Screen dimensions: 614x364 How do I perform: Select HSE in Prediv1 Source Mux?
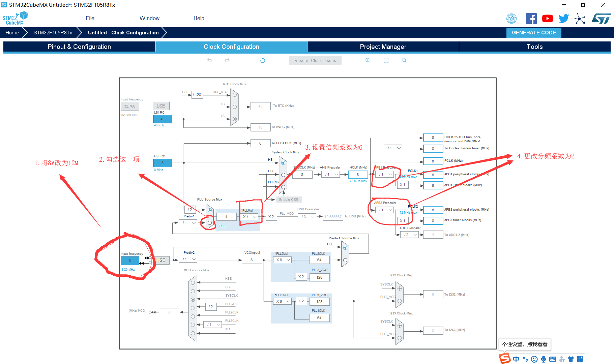click(x=345, y=248)
